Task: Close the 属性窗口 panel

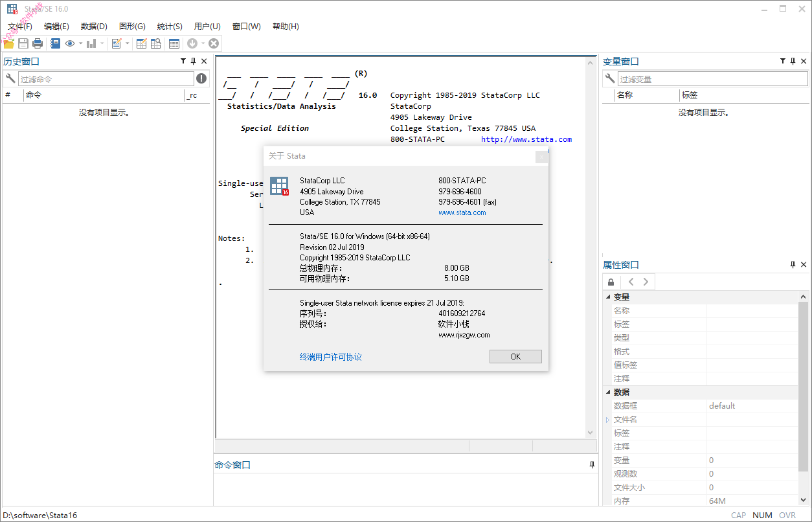Action: (804, 265)
